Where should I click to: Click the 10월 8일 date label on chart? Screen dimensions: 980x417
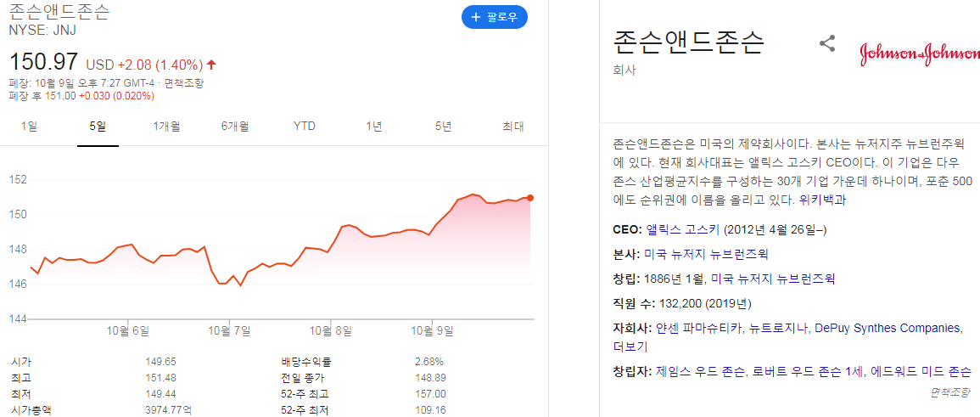[x=332, y=330]
